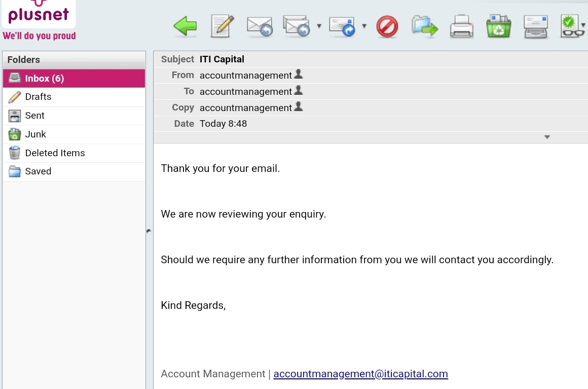588x389 pixels.
Task: Click contact icon beside To accountmanagement
Action: 299,90
